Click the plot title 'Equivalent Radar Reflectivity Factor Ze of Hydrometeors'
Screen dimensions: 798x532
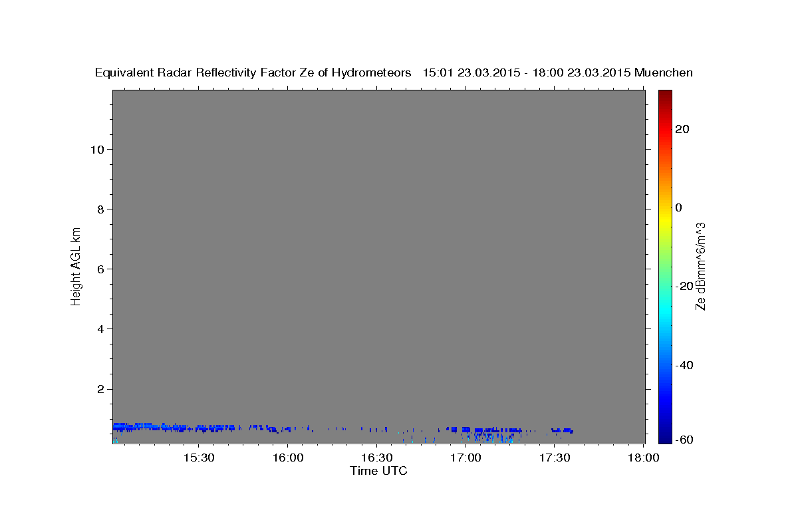[253, 73]
